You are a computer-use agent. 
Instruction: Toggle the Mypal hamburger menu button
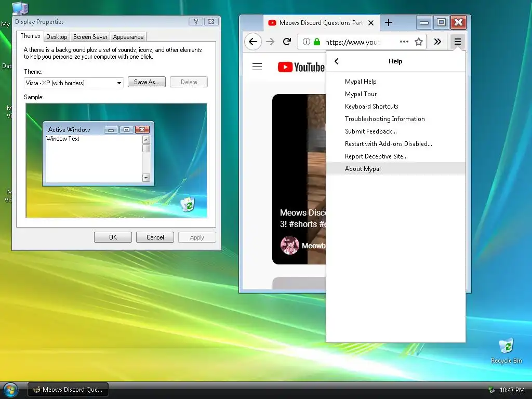[457, 42]
